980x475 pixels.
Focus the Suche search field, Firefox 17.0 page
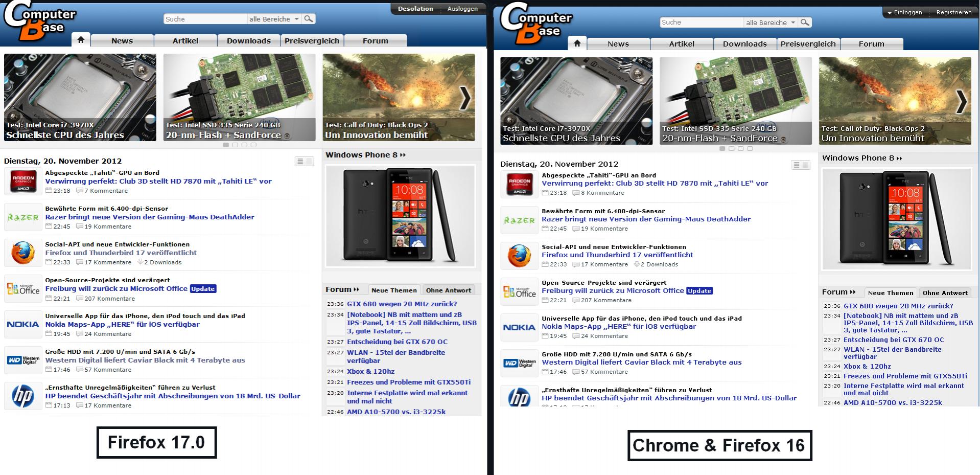tap(205, 19)
